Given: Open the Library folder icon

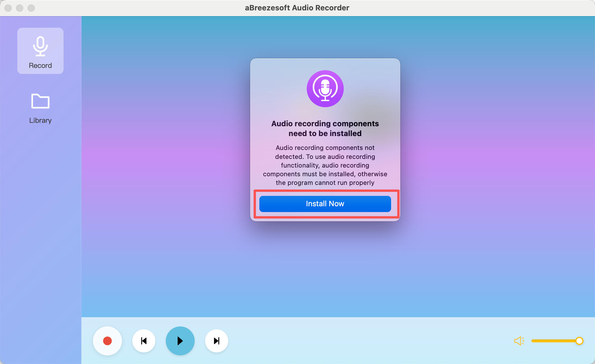Looking at the screenshot, I should point(40,101).
